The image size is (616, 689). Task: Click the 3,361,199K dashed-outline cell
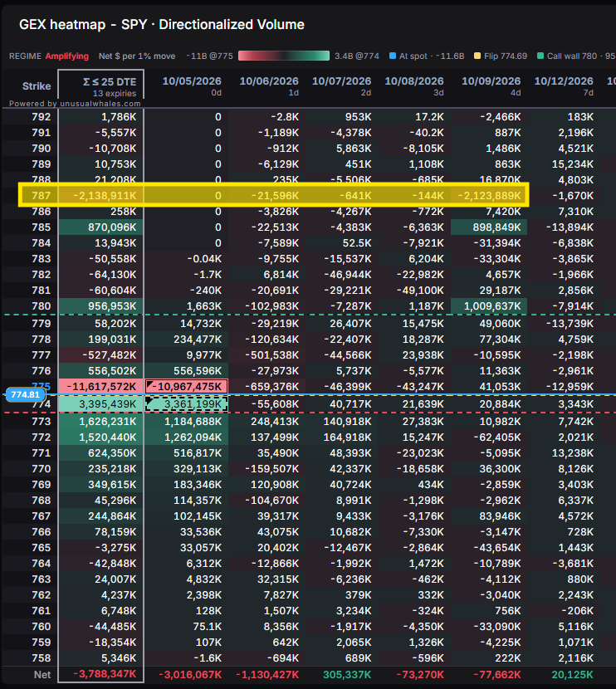186,403
